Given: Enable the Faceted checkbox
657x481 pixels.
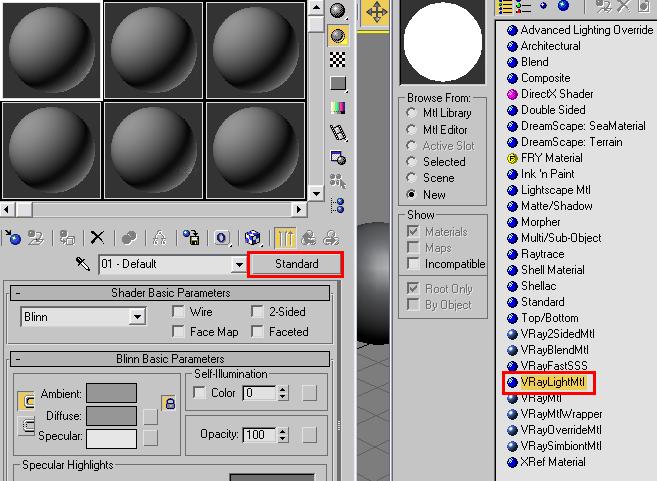Looking at the screenshot, I should coord(257,332).
